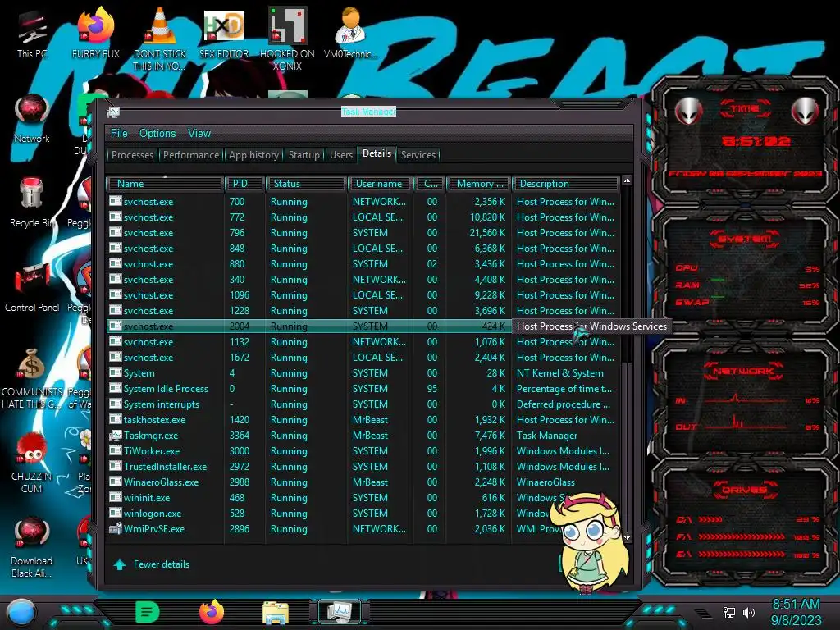Screen dimensions: 840x630
Task: Sort by the Description column header
Action: click(566, 184)
